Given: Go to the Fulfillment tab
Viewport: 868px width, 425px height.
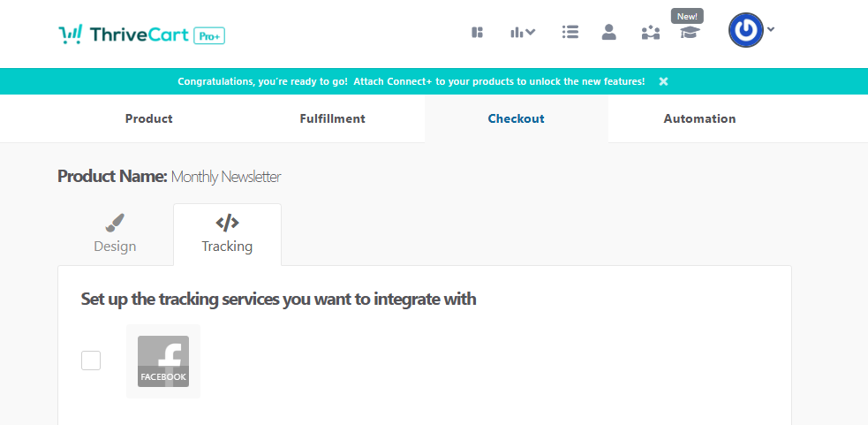Looking at the screenshot, I should [x=332, y=118].
